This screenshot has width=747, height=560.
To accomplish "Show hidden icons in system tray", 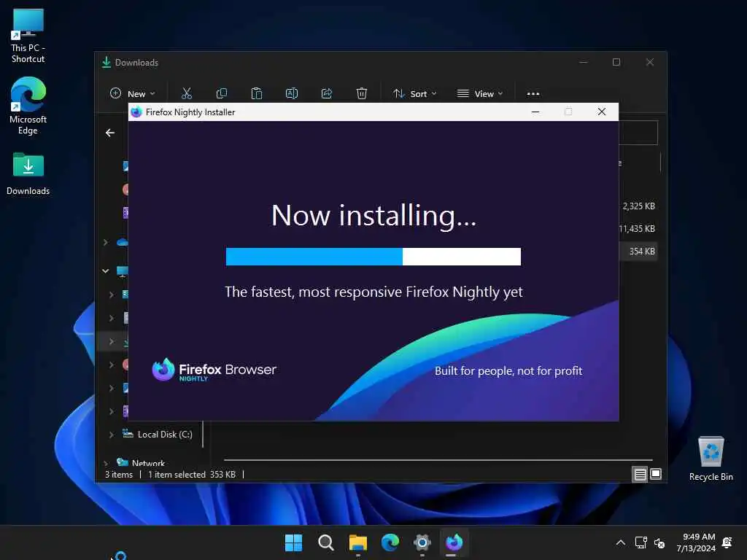I will pyautogui.click(x=620, y=542).
